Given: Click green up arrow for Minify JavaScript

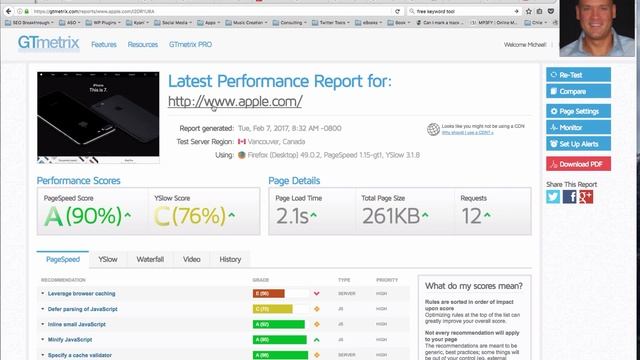Looking at the screenshot, I should (316, 340).
